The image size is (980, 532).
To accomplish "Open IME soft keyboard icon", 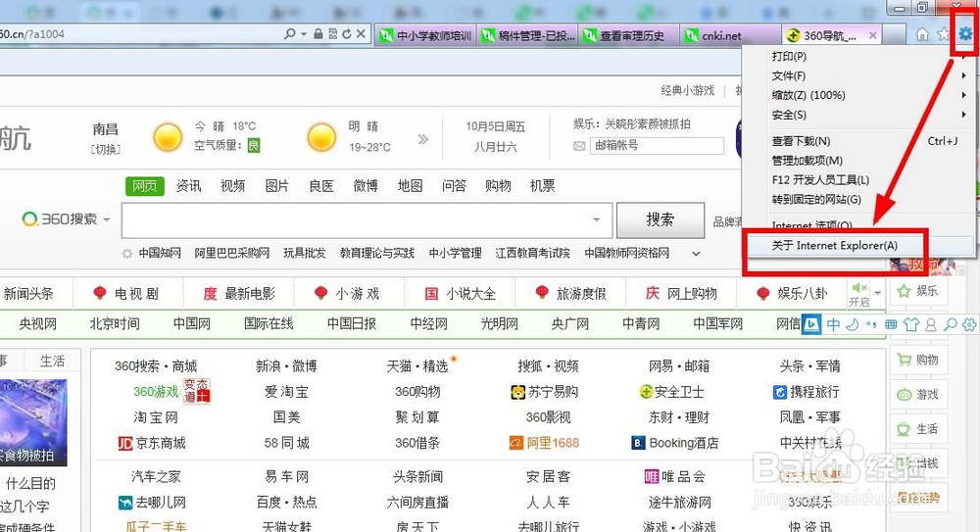I will click(x=891, y=324).
